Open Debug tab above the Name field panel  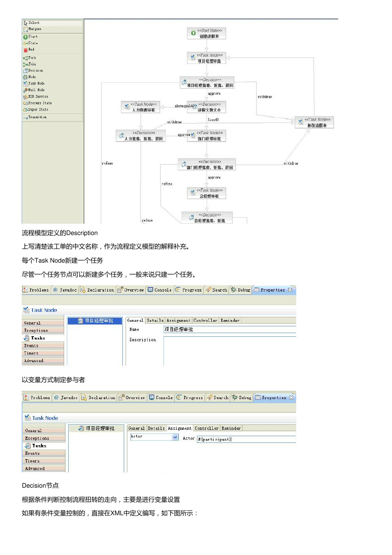(241, 290)
